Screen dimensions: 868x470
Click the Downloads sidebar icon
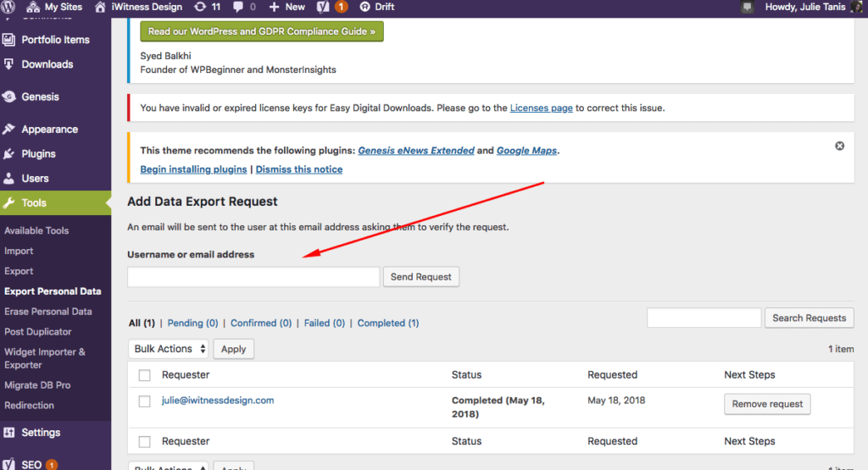[x=8, y=64]
